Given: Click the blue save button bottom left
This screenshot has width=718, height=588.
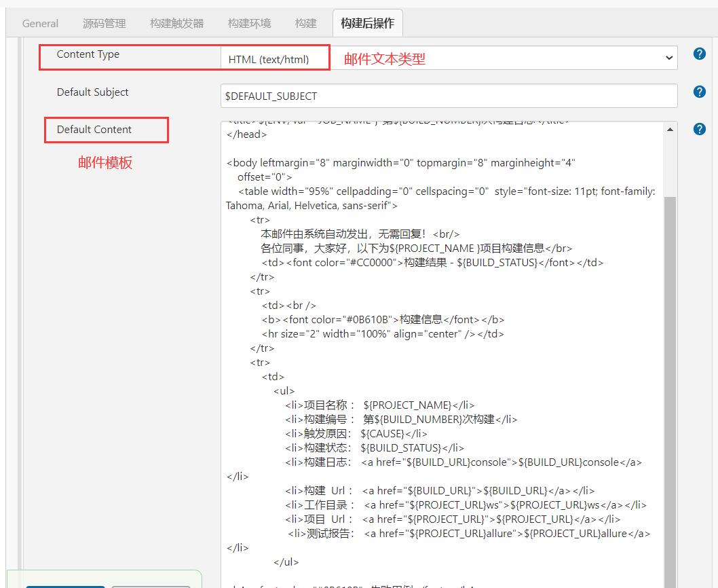Looking at the screenshot, I should tap(64, 585).
